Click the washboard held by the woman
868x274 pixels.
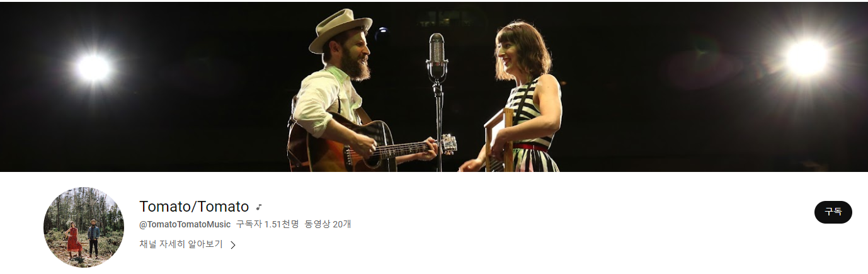tap(500, 141)
